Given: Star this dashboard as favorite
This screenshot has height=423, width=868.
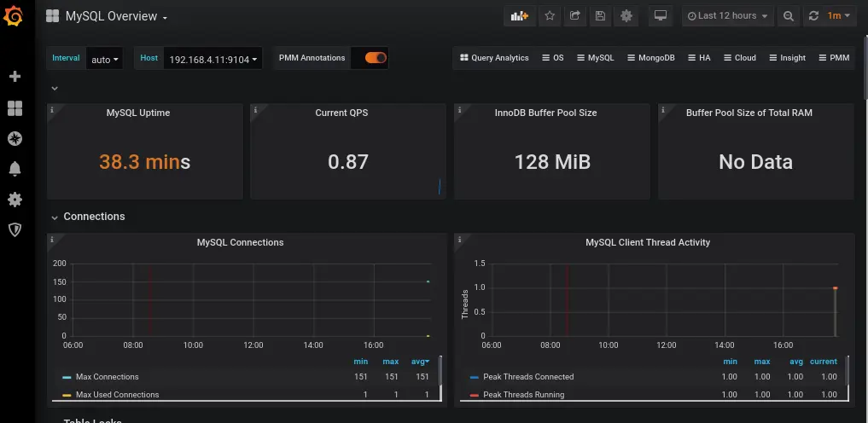Looking at the screenshot, I should (x=550, y=16).
